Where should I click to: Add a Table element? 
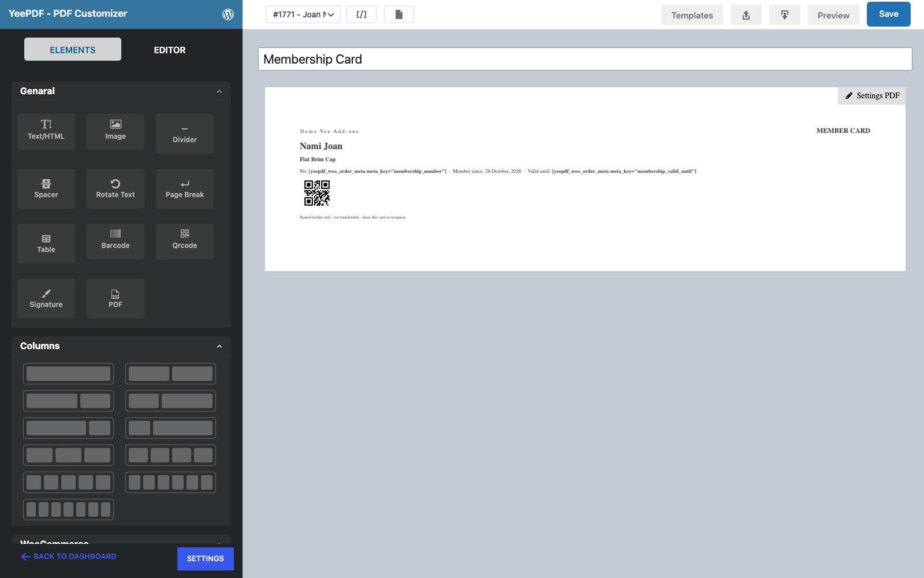coord(46,243)
